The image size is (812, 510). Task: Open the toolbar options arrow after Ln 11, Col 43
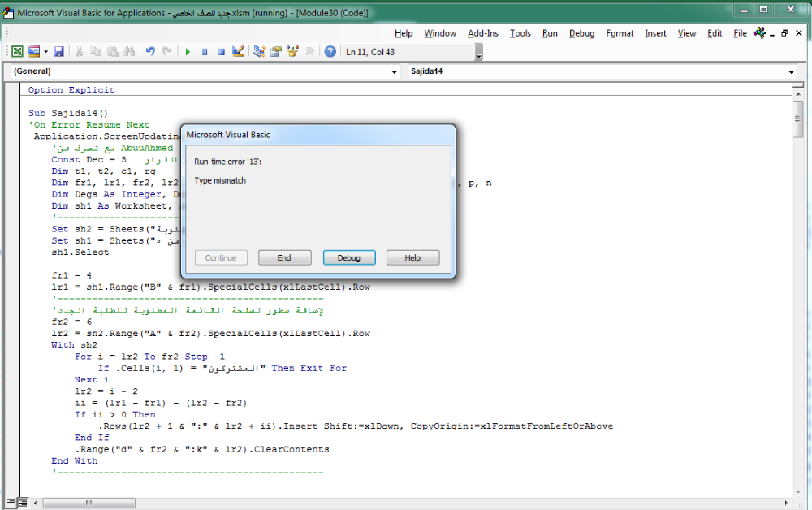479,52
